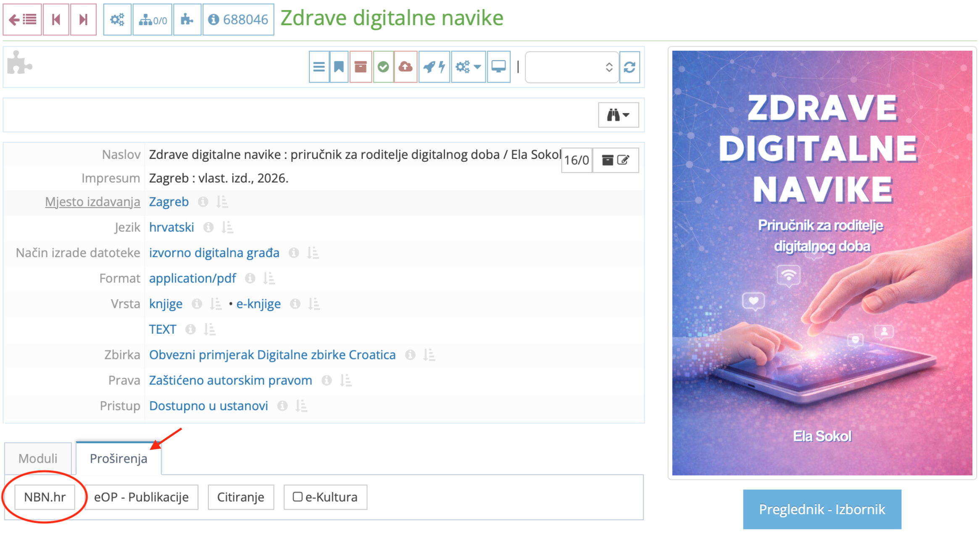Screen dimensions: 980x537
Task: Toggle the green approval status icon
Action: pyautogui.click(x=383, y=66)
